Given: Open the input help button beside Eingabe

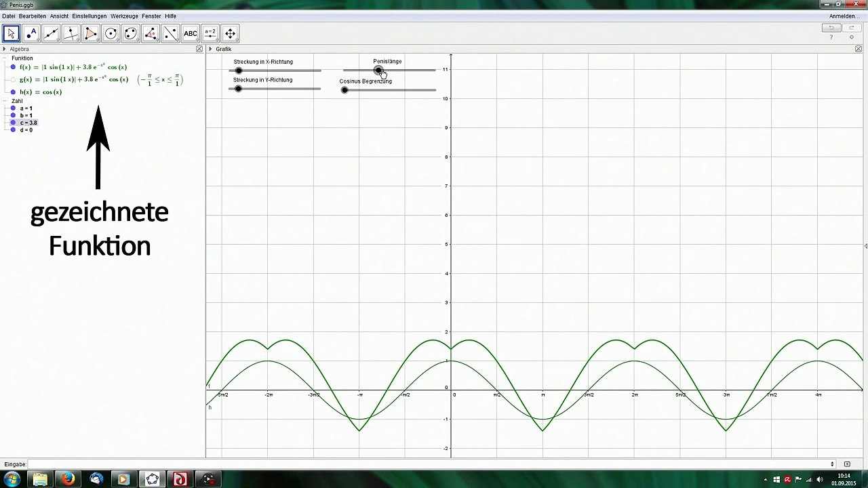Looking at the screenshot, I should click(x=847, y=464).
